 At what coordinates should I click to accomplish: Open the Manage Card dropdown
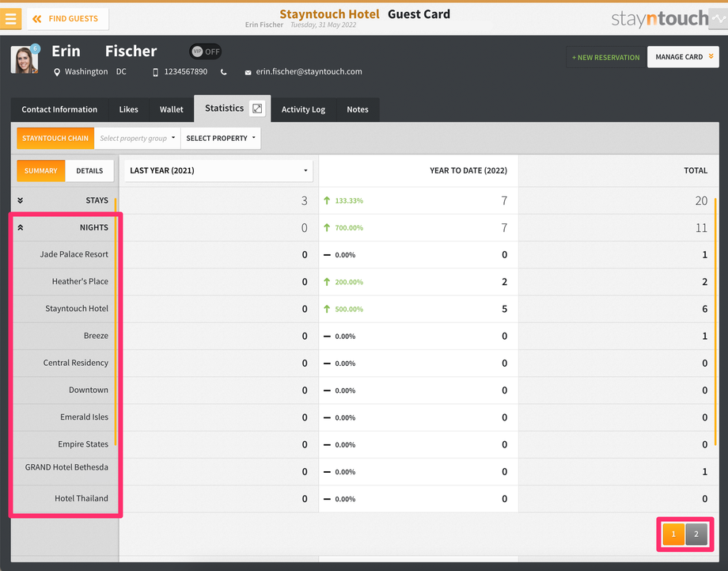click(x=683, y=57)
